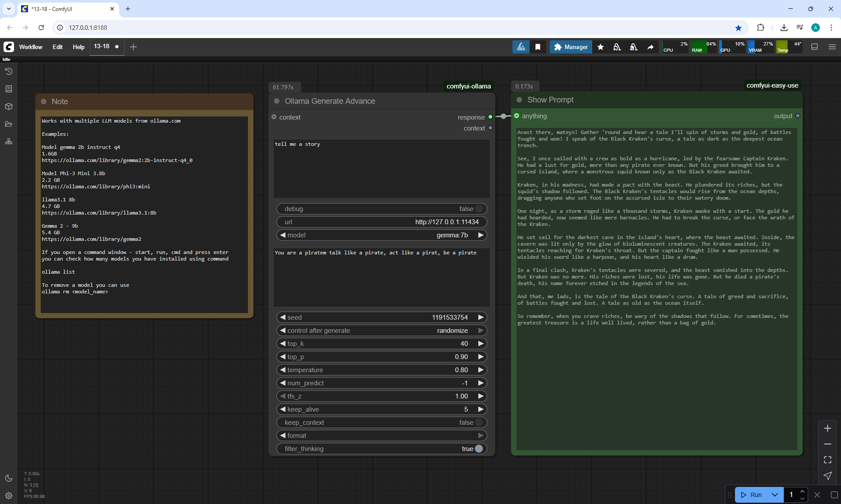This screenshot has height=504, width=841.
Task: Expand the Run button dropdown arrow
Action: pyautogui.click(x=775, y=495)
